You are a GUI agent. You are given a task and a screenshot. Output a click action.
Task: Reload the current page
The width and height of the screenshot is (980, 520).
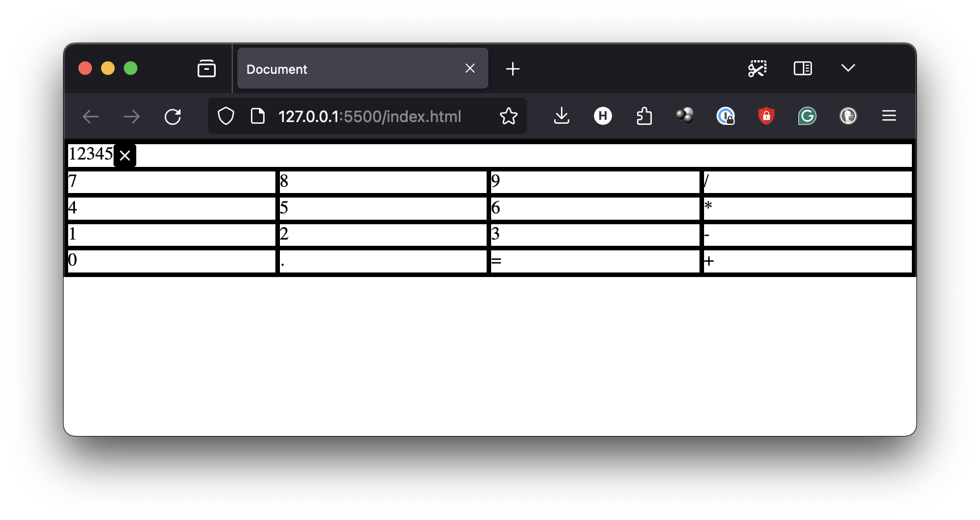173,116
